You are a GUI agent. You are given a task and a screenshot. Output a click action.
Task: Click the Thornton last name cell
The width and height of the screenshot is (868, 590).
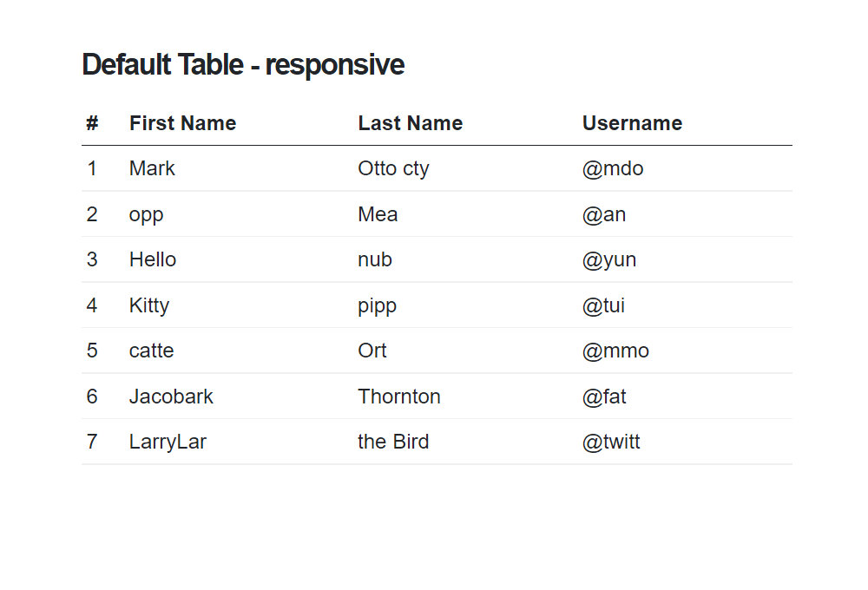tap(399, 397)
